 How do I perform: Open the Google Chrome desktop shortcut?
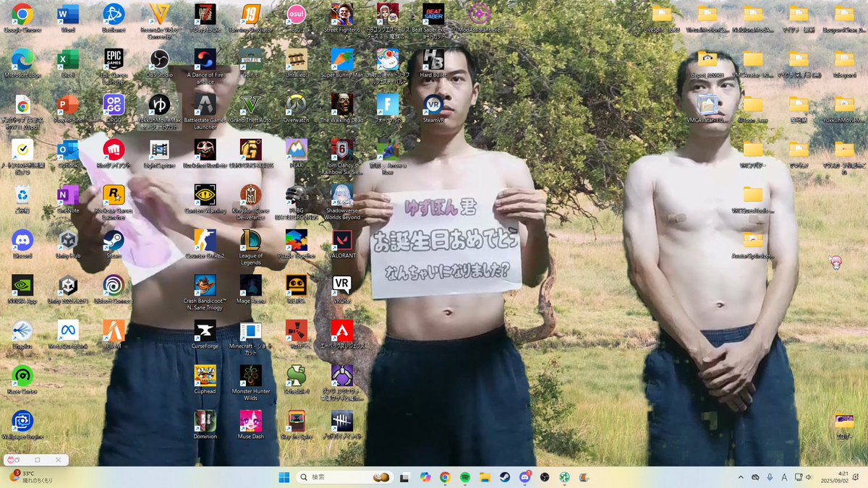click(x=22, y=19)
